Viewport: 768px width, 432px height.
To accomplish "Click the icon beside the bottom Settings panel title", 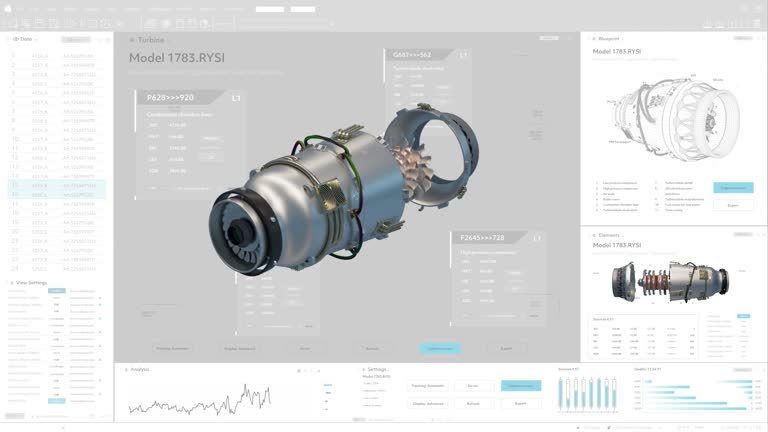I will pyautogui.click(x=361, y=369).
